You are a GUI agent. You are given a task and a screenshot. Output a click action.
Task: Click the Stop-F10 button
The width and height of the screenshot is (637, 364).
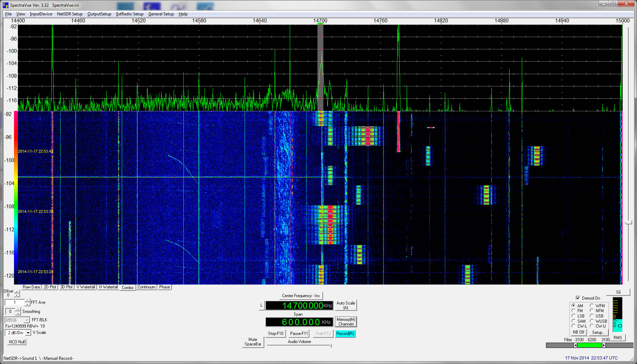276,334
